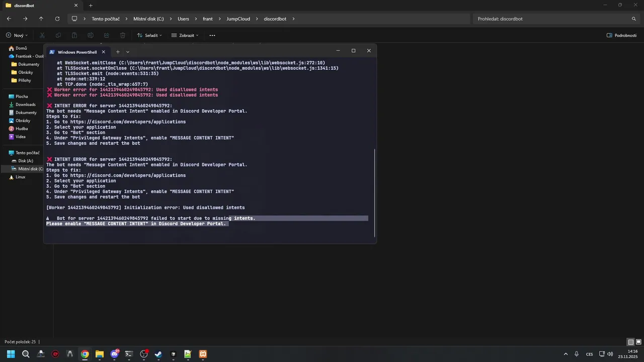Select Linux in the navigation pane
Screen dimensions: 644x362
pyautogui.click(x=17, y=177)
